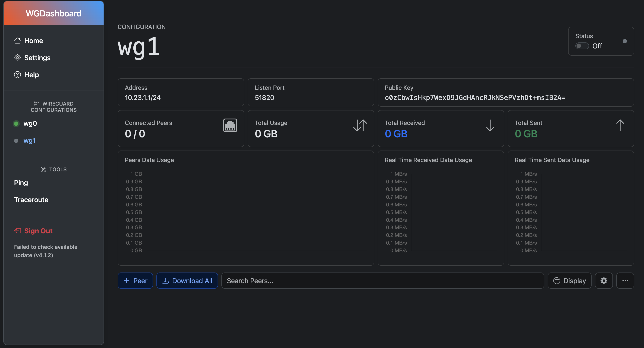Click the Peers Data Usage chart
Viewport: 644px width, 348px height.
point(246,212)
